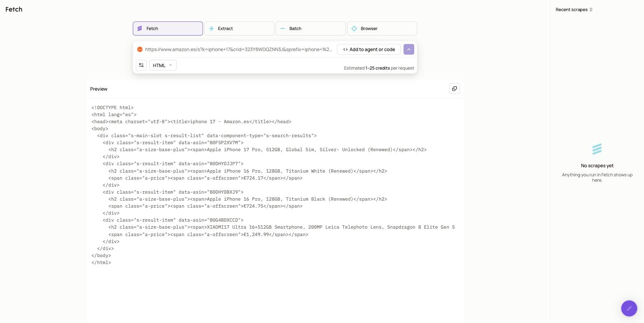644x323 pixels.
Task: Switch to the Extract tab
Action: coord(239,28)
